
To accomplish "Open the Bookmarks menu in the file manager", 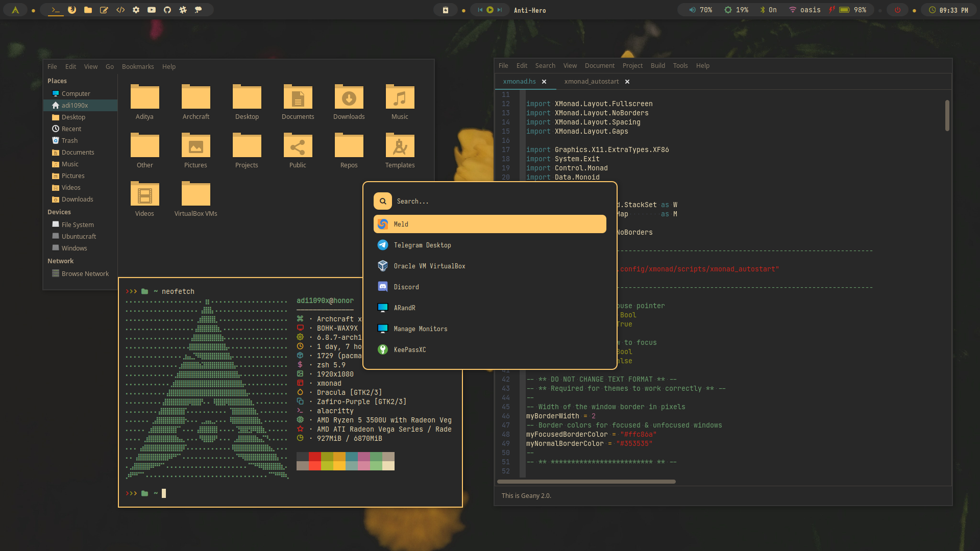I will [x=138, y=66].
